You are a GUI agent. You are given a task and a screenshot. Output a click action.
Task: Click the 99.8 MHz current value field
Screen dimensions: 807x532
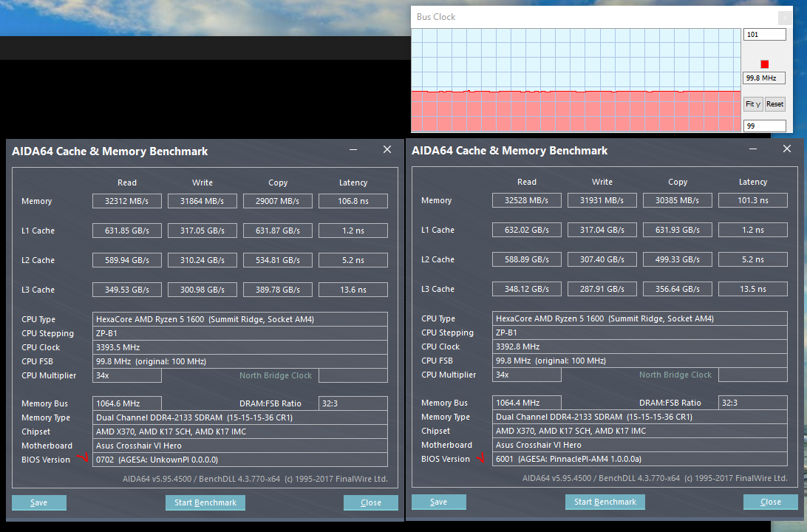click(764, 78)
